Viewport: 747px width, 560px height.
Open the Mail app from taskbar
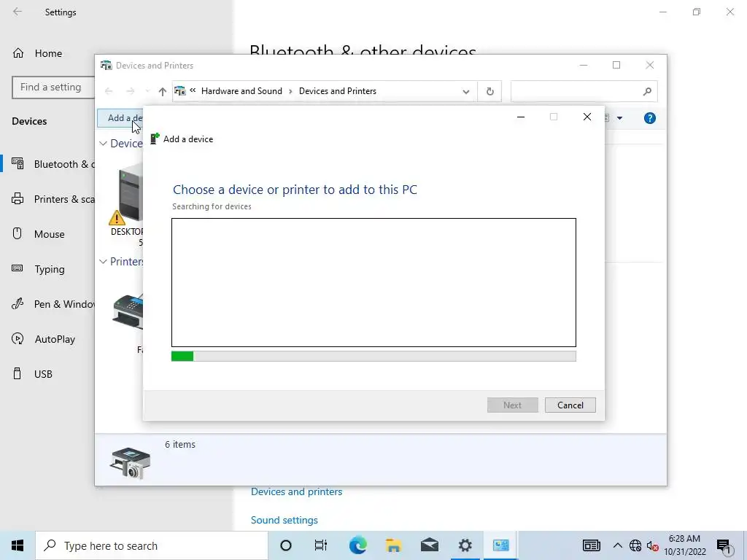429,545
